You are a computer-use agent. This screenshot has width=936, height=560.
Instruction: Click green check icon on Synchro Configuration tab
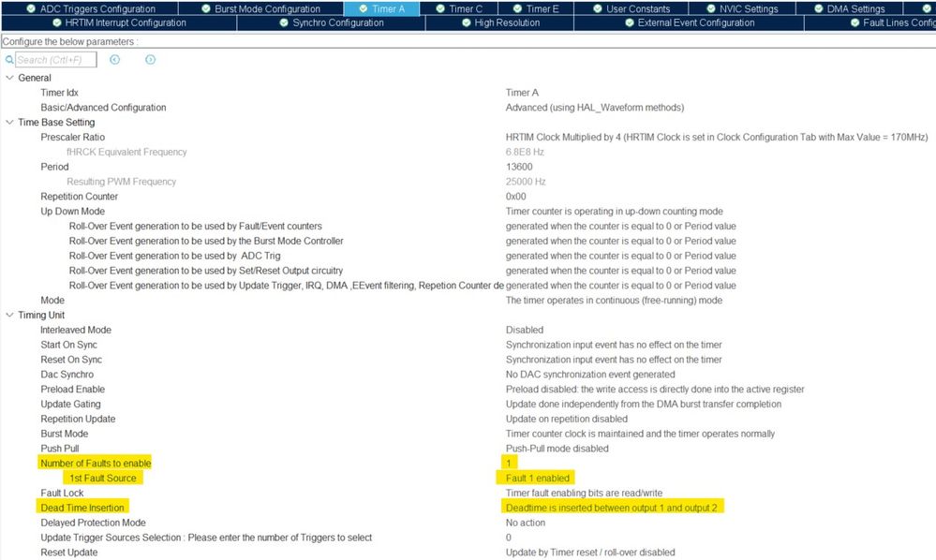pyautogui.click(x=284, y=22)
